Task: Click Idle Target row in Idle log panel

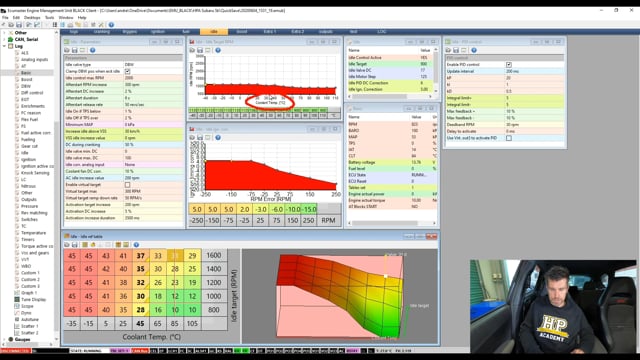Action: [x=390, y=64]
